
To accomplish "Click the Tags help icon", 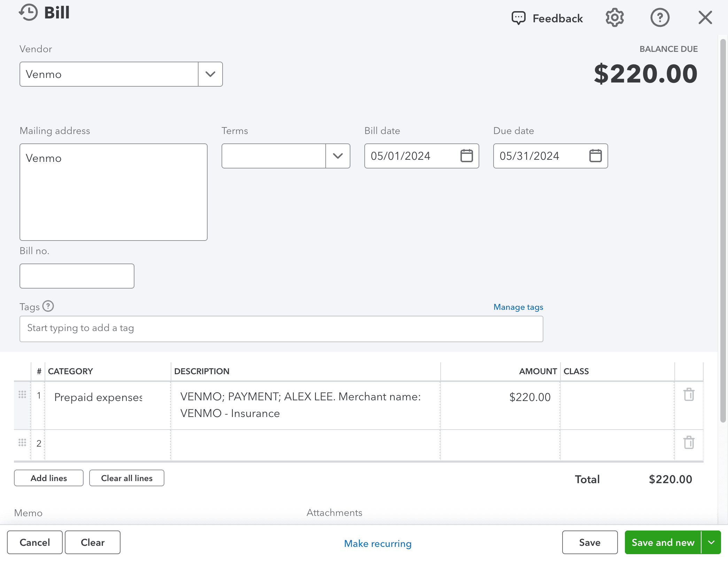I will [x=48, y=306].
